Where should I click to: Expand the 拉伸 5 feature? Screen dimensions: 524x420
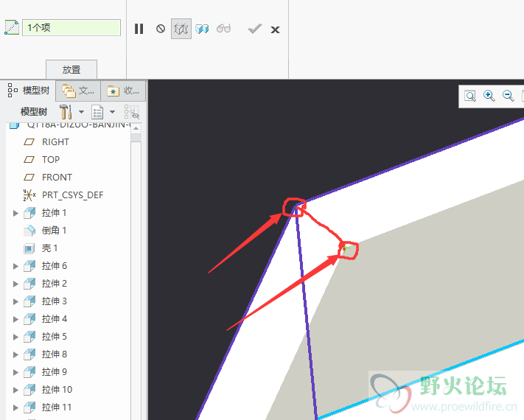(x=15, y=337)
